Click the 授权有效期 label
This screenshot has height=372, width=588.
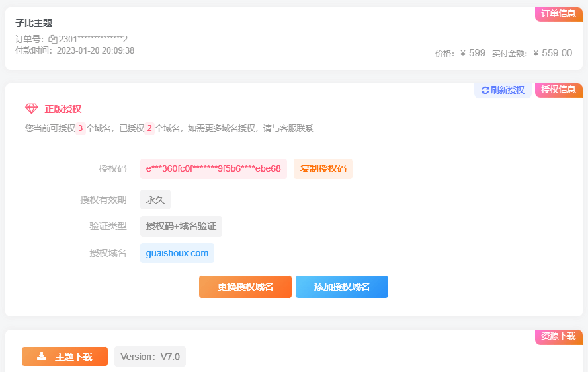point(103,200)
